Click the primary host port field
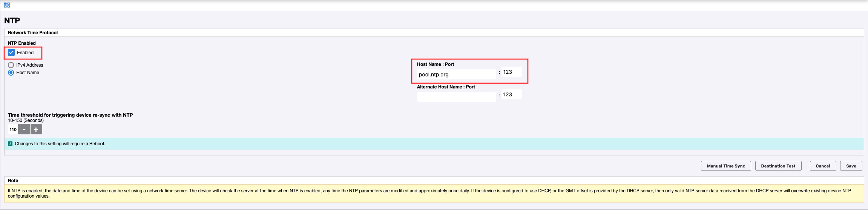868x210 pixels. pos(511,72)
